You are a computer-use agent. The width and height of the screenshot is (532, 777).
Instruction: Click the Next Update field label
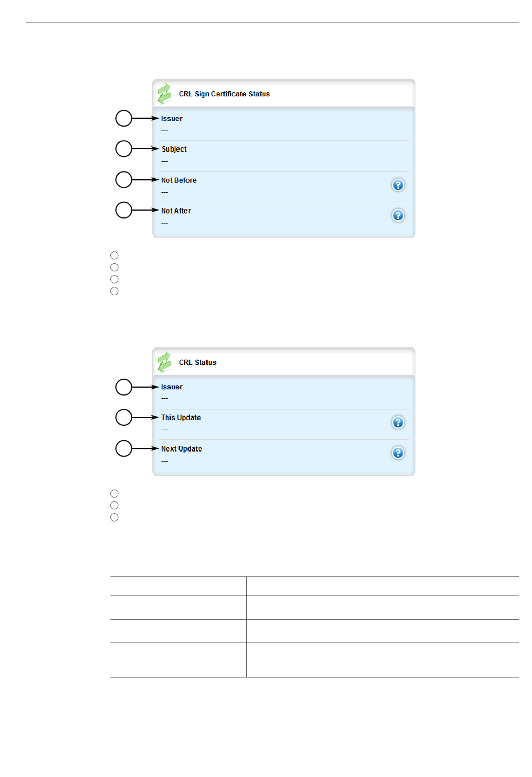(x=181, y=449)
